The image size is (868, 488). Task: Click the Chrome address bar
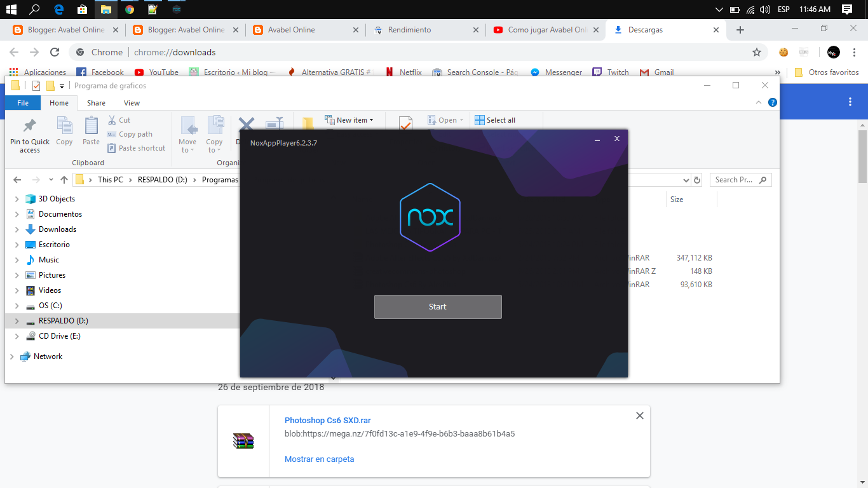click(419, 52)
